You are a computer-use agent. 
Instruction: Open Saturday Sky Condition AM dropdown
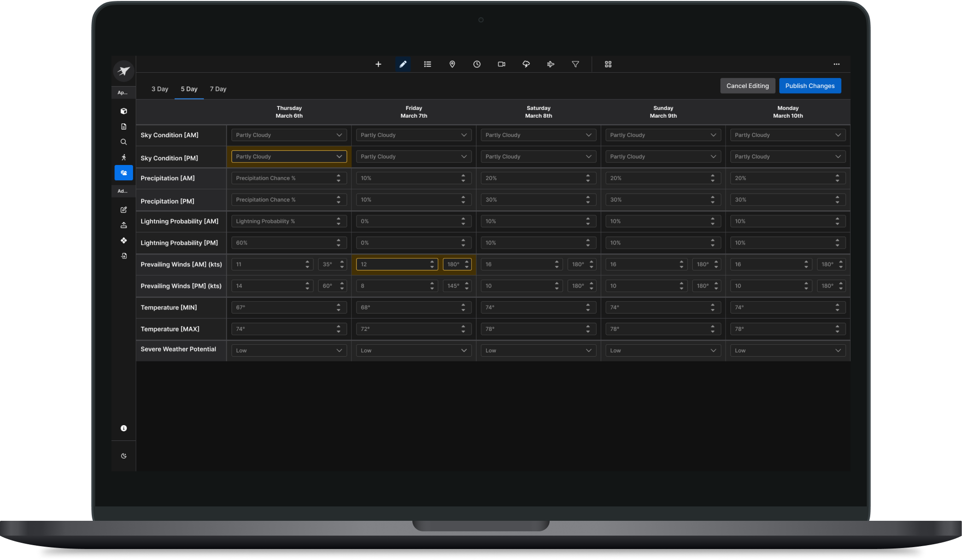538,135
